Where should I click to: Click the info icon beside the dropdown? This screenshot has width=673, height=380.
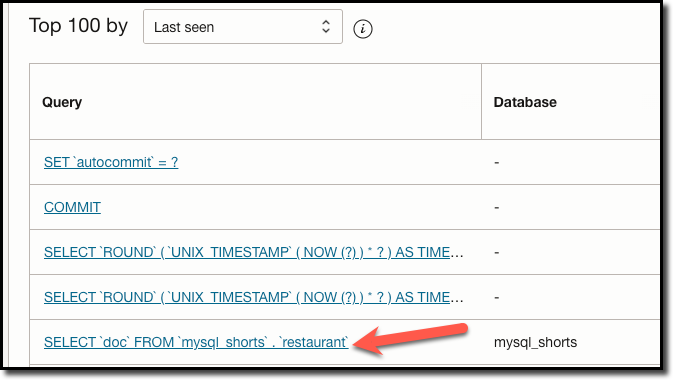(x=363, y=29)
